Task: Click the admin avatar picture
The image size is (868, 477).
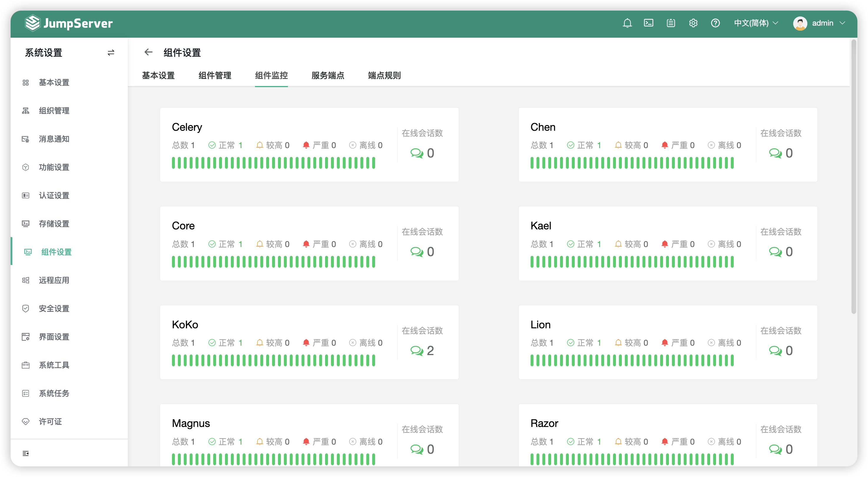Action: (x=800, y=23)
